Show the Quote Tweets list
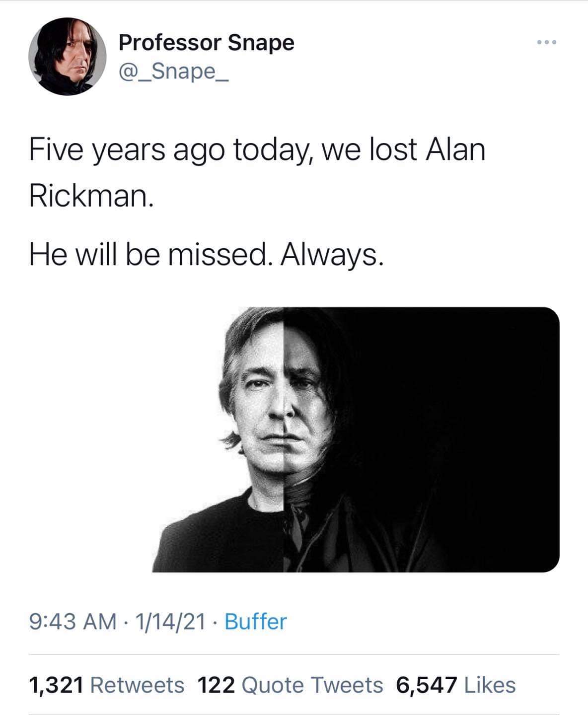Viewport: 588px width, 715px height. [x=312, y=685]
